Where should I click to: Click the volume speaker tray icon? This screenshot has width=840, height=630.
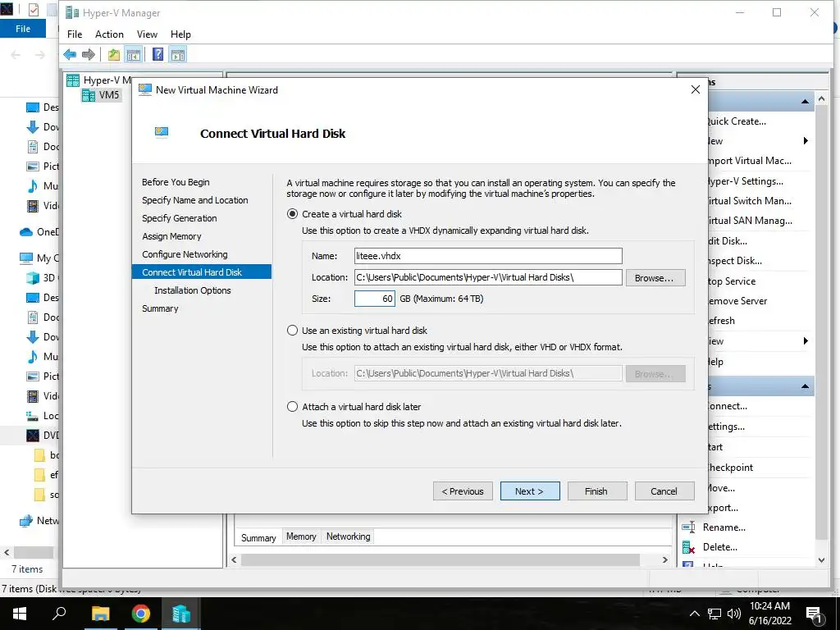point(734,614)
